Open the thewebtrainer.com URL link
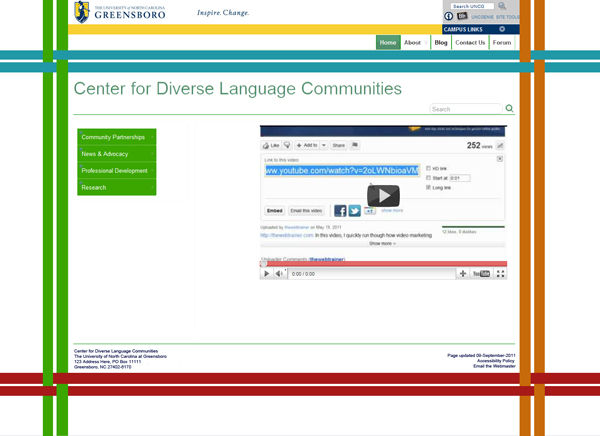600x436 pixels. [x=287, y=235]
